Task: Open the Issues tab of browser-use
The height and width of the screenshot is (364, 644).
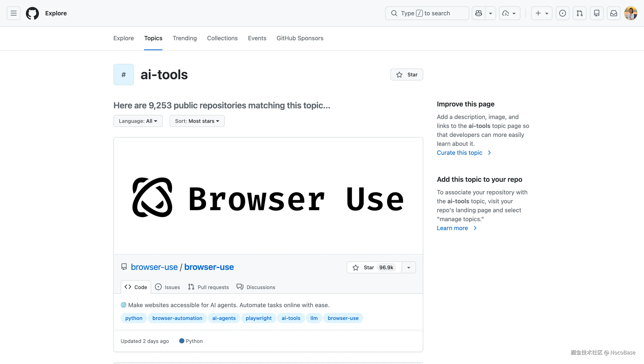Action: pos(167,287)
